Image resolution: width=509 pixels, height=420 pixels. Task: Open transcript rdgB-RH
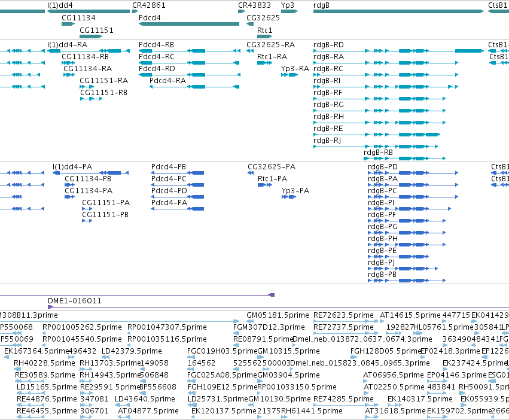(x=328, y=117)
